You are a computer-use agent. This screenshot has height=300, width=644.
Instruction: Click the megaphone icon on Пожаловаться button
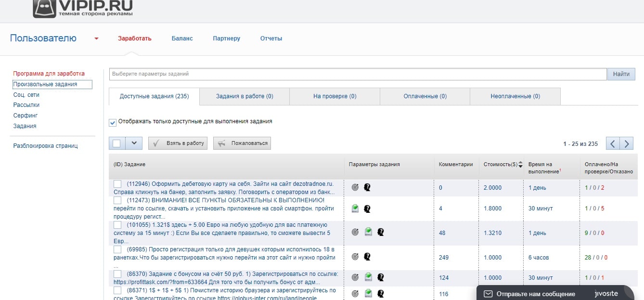221,143
